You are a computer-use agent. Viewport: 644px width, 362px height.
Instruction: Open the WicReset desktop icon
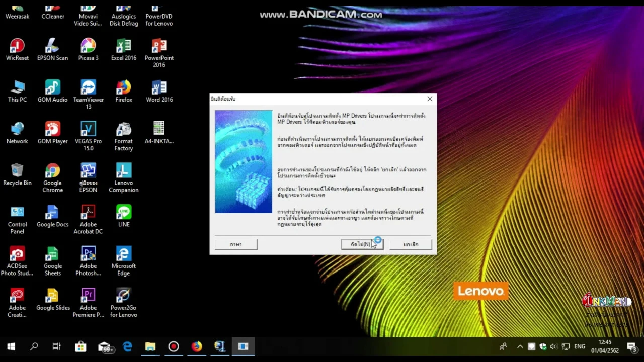pyautogui.click(x=17, y=50)
